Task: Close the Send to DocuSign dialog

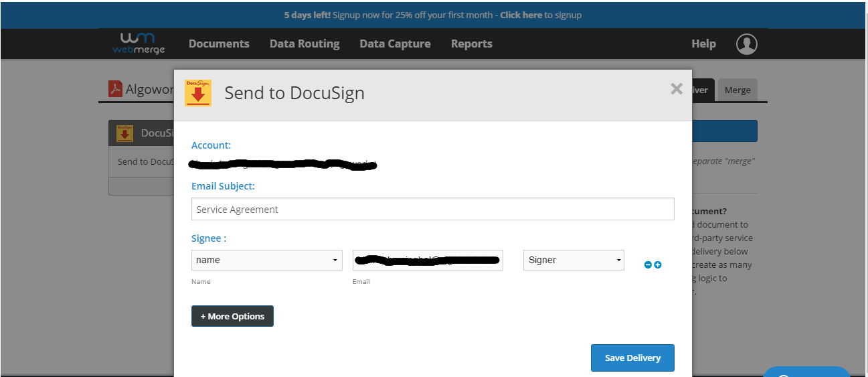Action: [676, 89]
